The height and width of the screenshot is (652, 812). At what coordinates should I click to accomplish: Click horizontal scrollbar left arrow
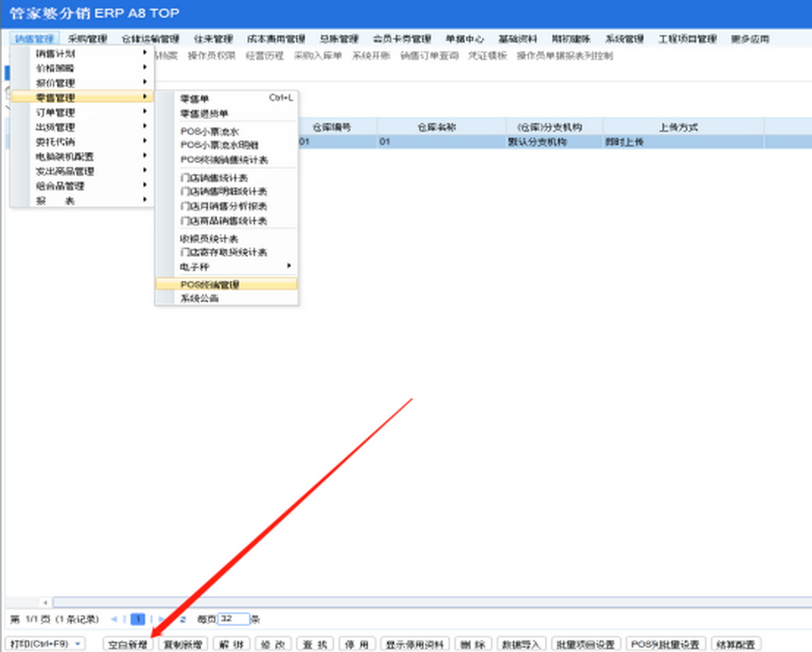click(x=46, y=602)
